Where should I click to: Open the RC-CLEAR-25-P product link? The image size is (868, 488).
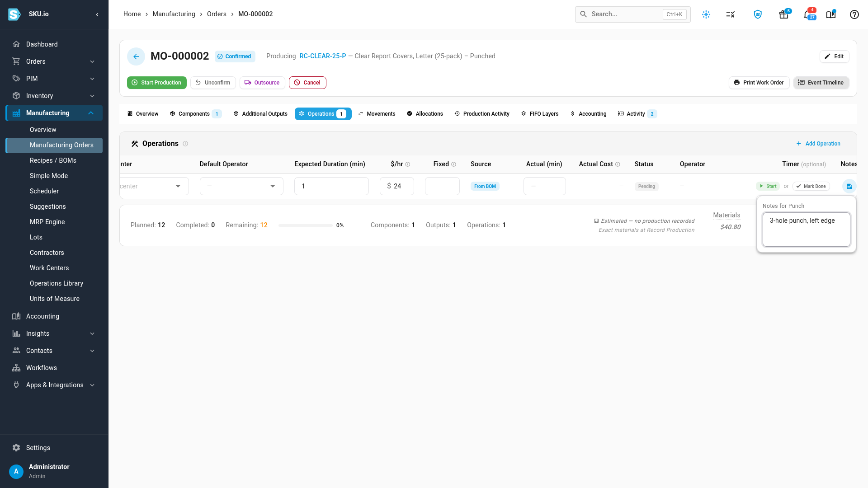pyautogui.click(x=323, y=56)
